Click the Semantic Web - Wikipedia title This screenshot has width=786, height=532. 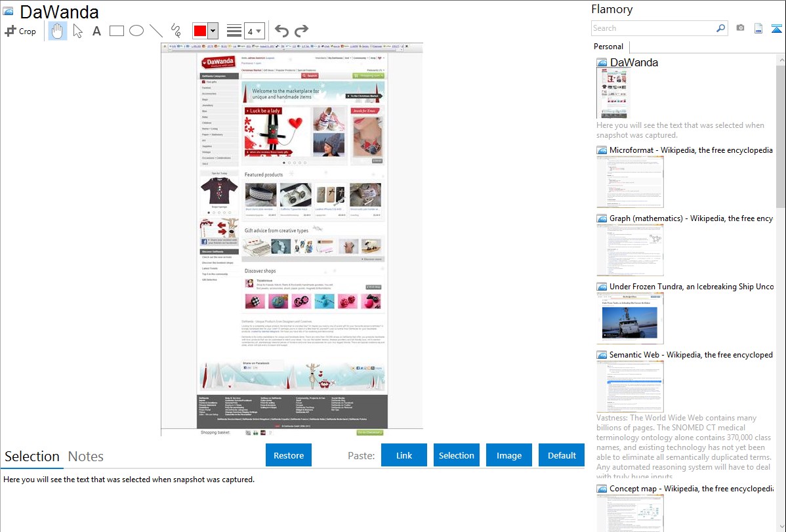(691, 354)
